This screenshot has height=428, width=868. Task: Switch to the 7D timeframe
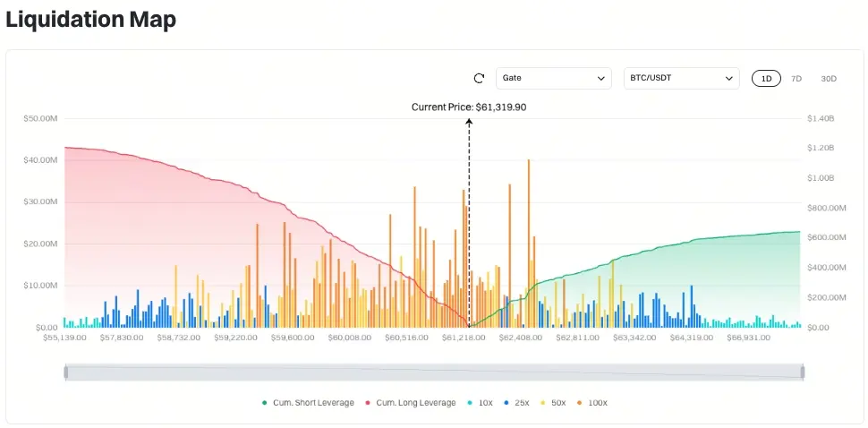796,79
